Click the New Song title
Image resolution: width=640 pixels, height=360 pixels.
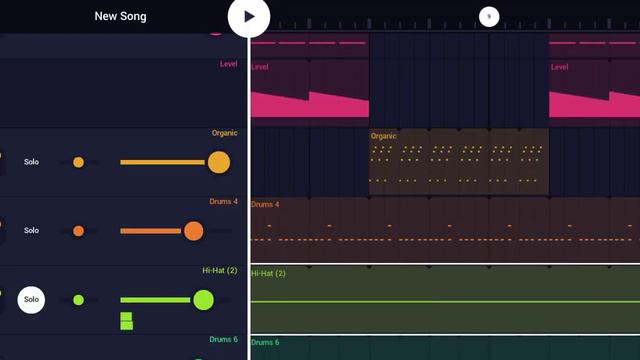point(120,16)
